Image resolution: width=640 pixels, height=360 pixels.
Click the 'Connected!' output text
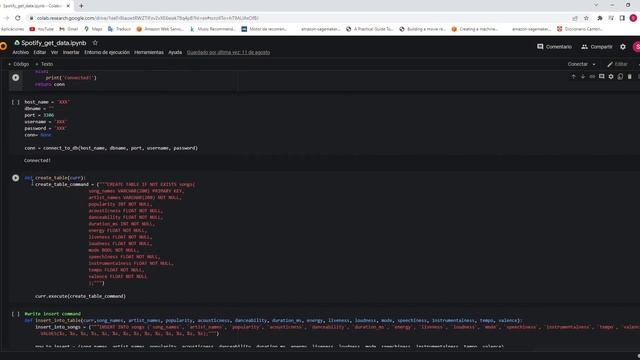(37, 160)
